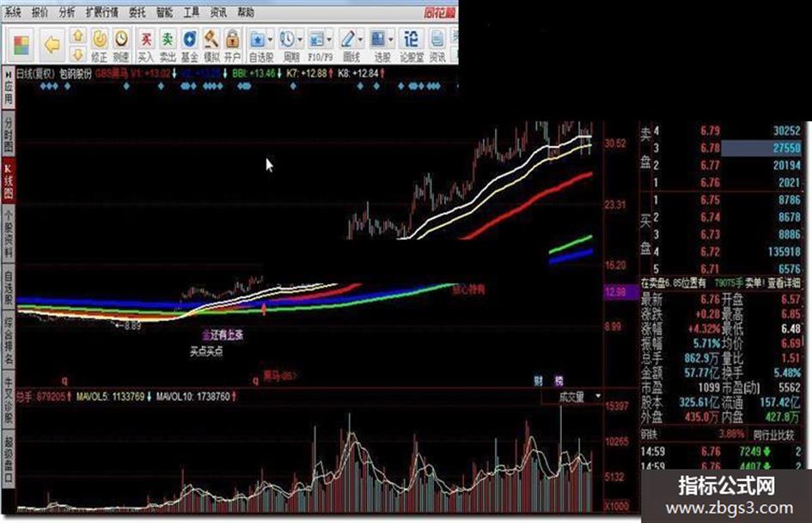Screen dimensions: 812x523
Task: Click the 修正 toolbar icon
Action: click(x=100, y=45)
